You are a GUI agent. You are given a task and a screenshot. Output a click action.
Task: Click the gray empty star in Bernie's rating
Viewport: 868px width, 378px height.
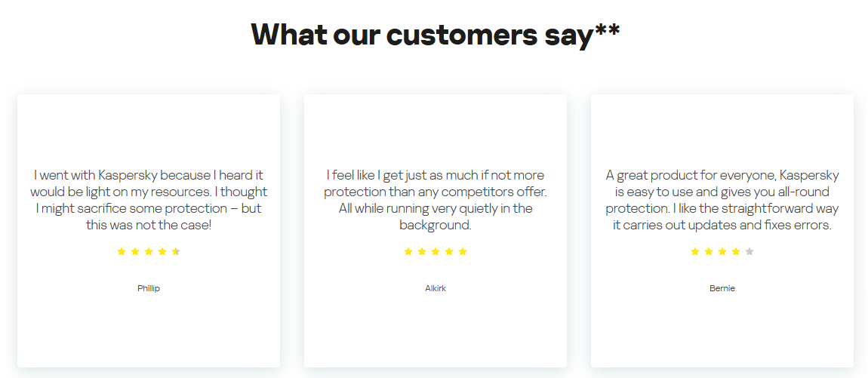pos(749,252)
